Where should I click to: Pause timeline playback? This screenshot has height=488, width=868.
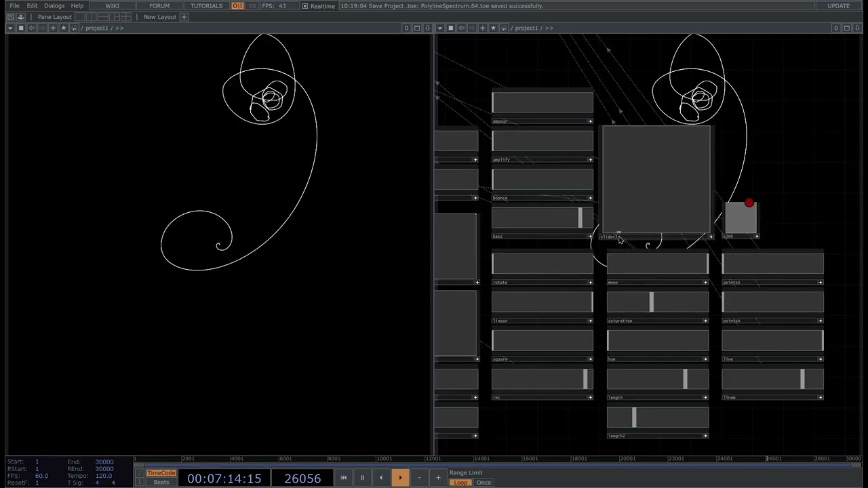tap(362, 478)
